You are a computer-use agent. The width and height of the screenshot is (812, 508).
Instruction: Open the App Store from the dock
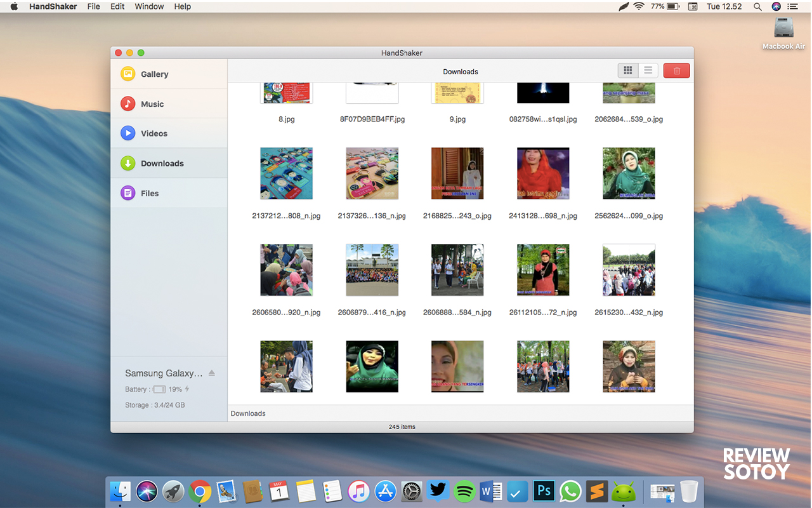point(385,491)
